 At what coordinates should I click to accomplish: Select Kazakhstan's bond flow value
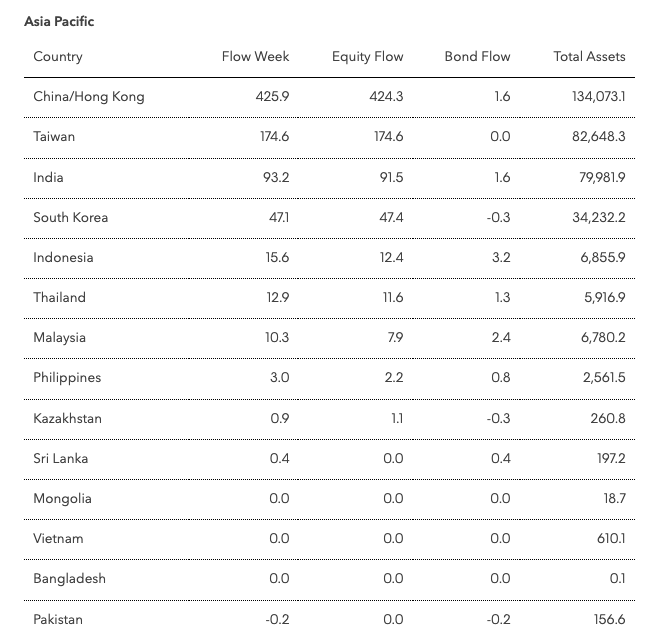coord(498,418)
